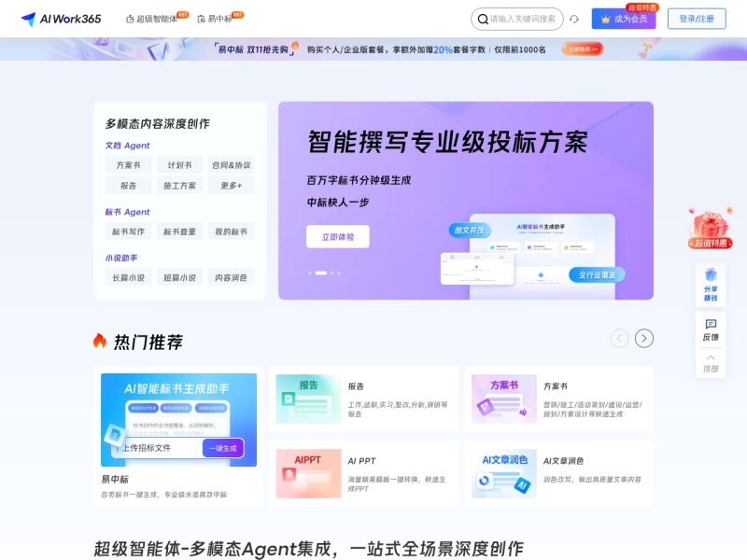
Task: Click the AI文章润色 card title text
Action: click(564, 461)
